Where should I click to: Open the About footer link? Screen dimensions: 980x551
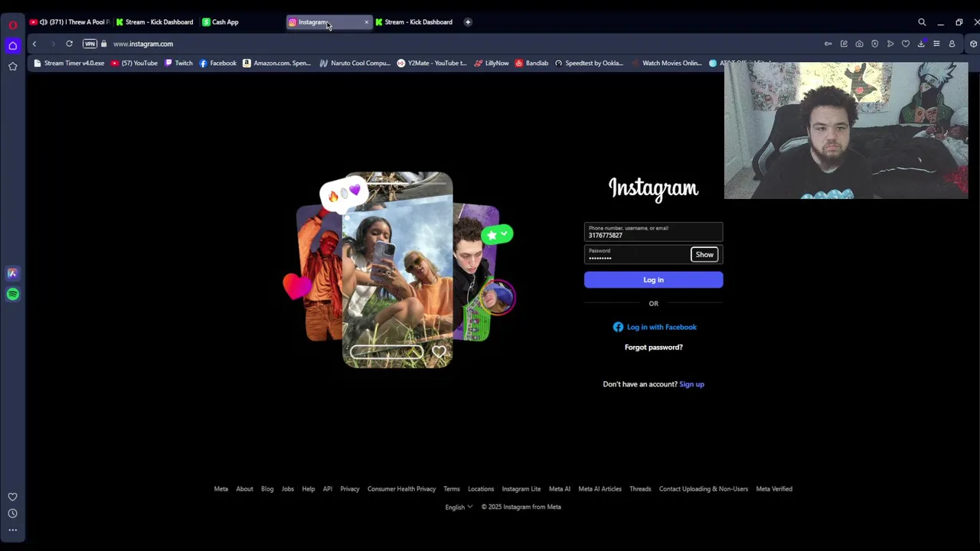click(244, 489)
